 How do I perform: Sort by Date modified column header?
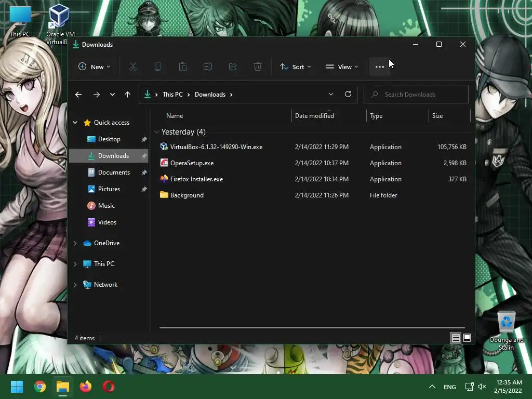click(x=328, y=116)
